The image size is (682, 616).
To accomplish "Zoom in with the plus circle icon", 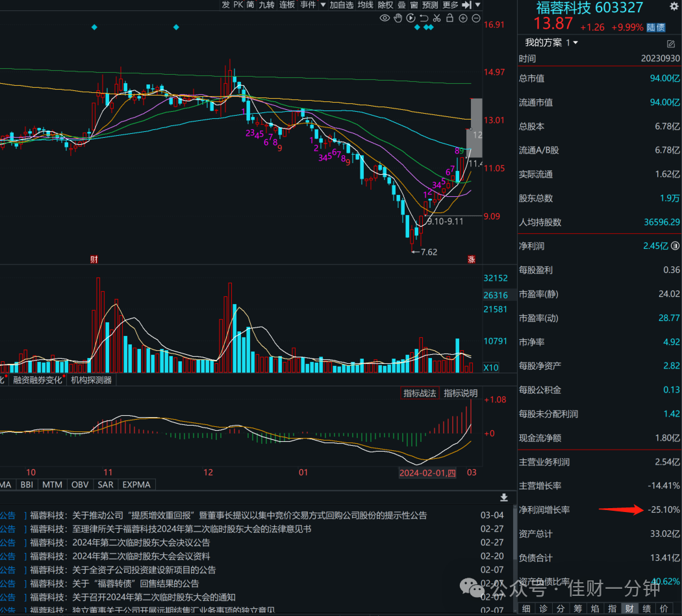I will pyautogui.click(x=463, y=18).
